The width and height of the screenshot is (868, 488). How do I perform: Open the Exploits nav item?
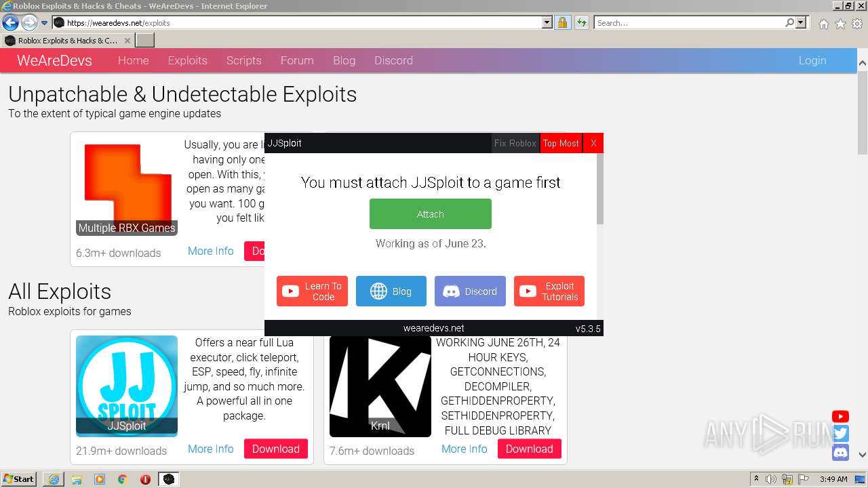(187, 60)
